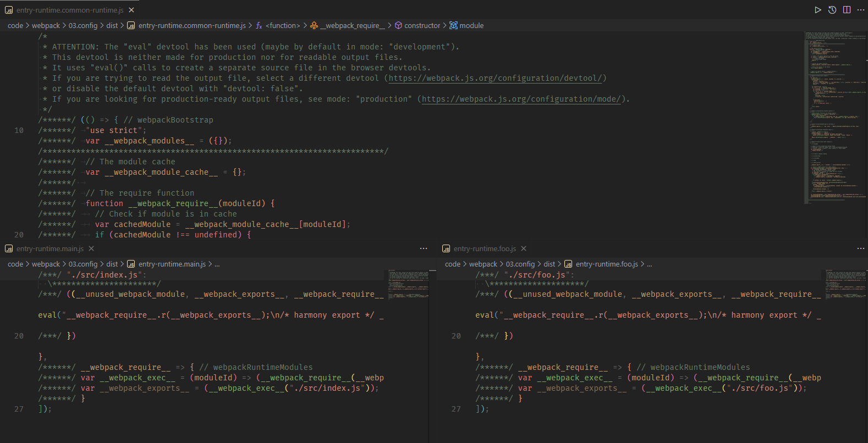868x443 pixels.
Task: Click the module variable icon in breadcrumb
Action: coord(453,25)
